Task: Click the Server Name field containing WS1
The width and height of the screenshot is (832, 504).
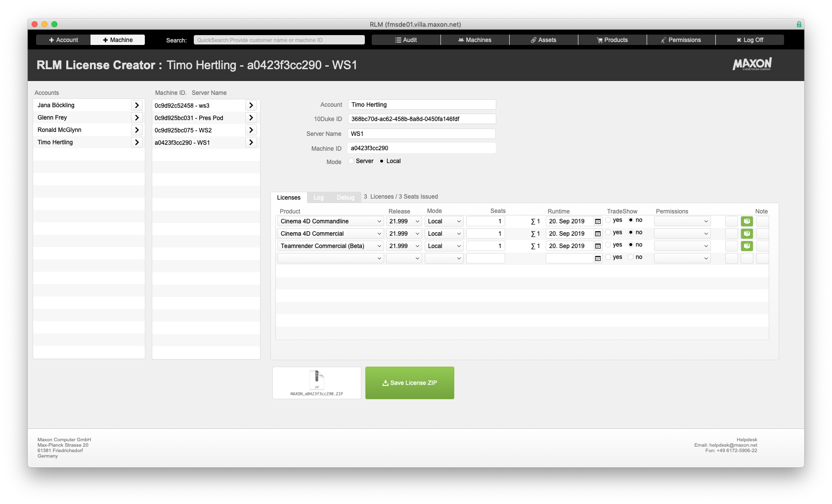Action: pyautogui.click(x=422, y=134)
